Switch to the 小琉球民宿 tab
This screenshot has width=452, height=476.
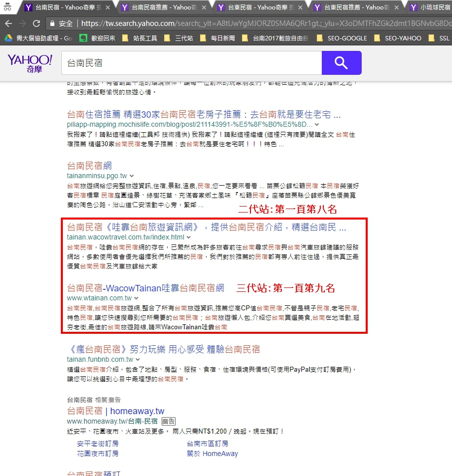(431, 7)
